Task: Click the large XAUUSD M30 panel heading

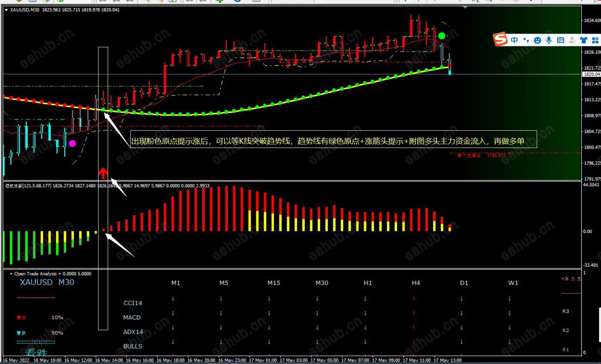Action: 47,282
